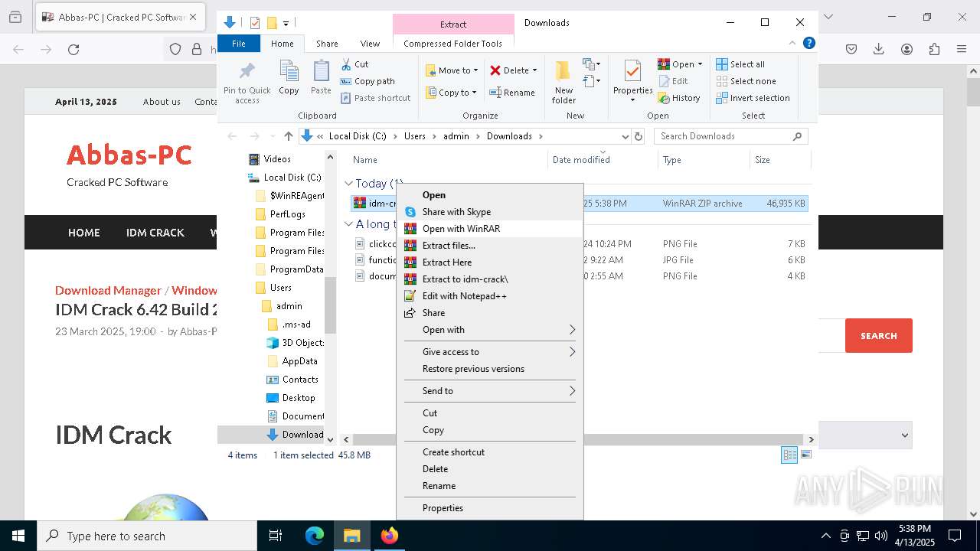Click the red SEARCH button on webpage

[x=878, y=335]
